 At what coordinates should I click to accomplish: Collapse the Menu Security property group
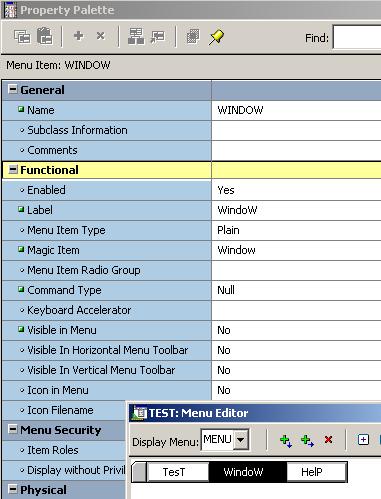tap(13, 429)
